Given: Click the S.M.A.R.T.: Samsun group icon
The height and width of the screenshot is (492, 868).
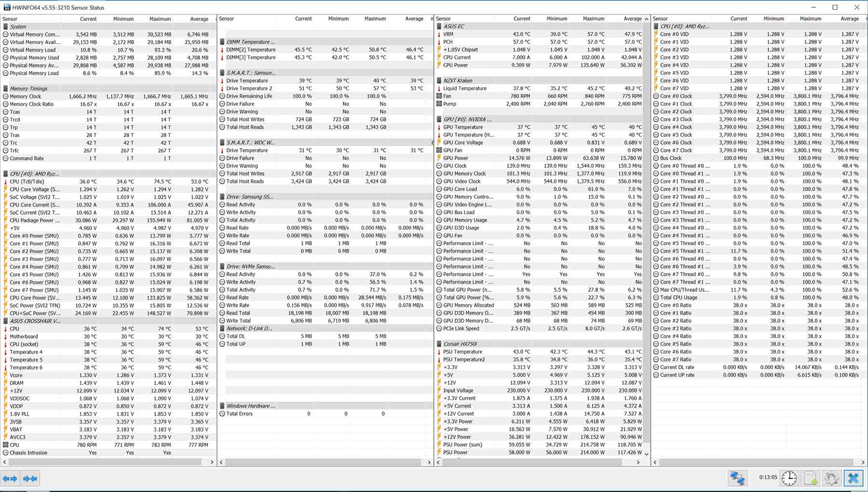Looking at the screenshot, I should pos(222,73).
